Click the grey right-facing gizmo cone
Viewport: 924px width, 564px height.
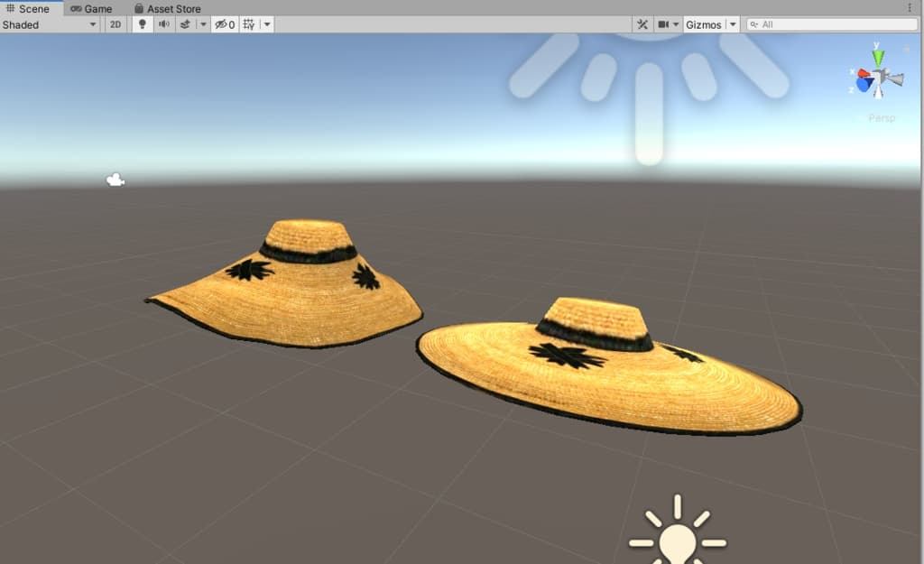click(x=896, y=79)
